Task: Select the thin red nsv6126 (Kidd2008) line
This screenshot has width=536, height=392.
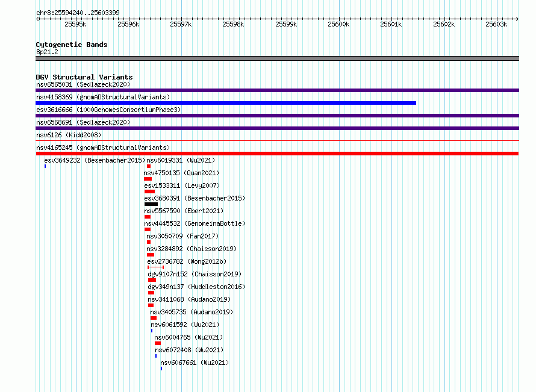Action: point(277,140)
